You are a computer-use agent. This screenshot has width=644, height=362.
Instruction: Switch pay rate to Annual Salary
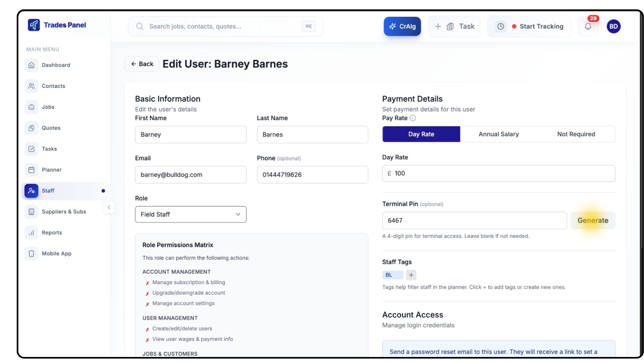(498, 134)
